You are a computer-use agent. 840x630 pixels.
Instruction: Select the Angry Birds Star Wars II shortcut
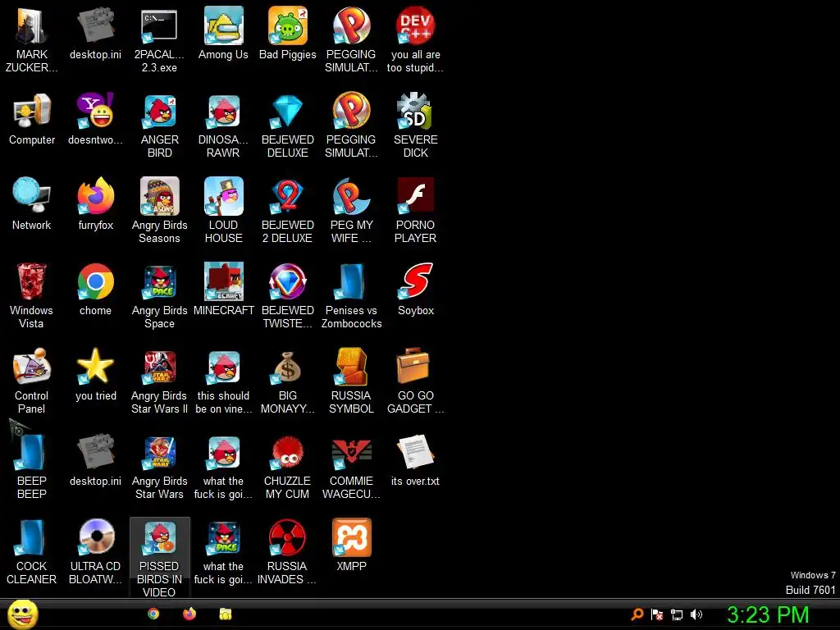point(160,381)
